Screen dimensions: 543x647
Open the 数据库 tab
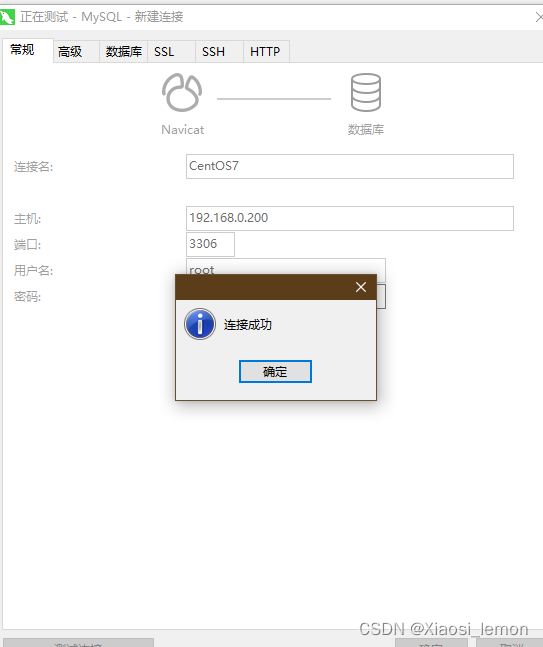(x=123, y=52)
